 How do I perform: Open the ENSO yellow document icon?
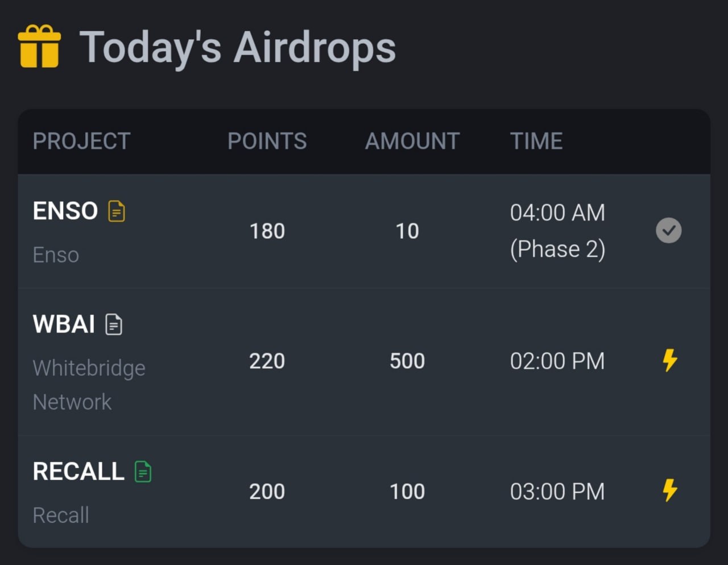pos(117,211)
